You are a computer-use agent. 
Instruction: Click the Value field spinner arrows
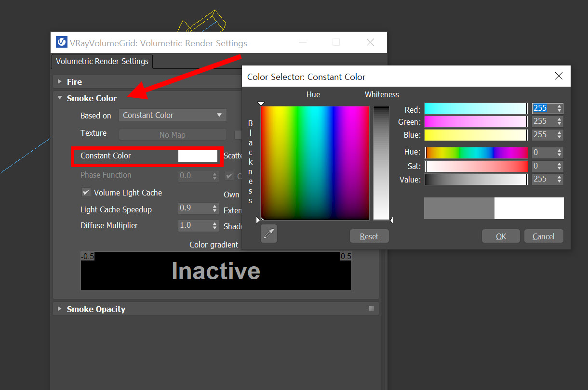click(x=559, y=179)
